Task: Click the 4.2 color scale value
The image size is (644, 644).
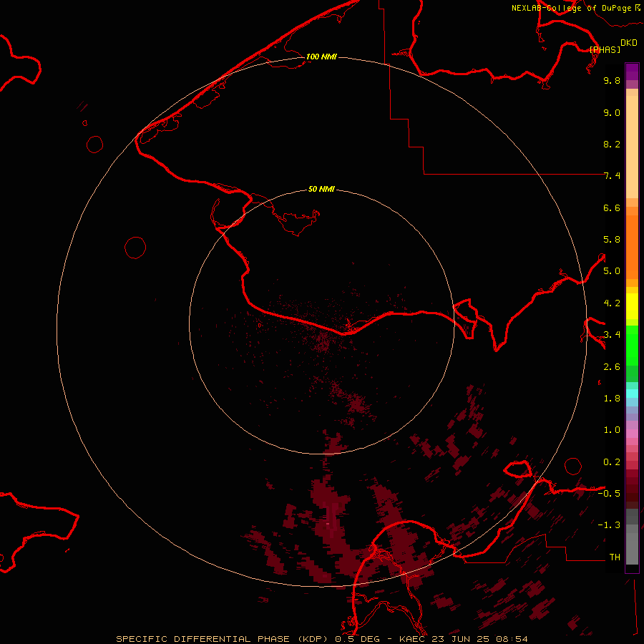Action: pyautogui.click(x=612, y=303)
